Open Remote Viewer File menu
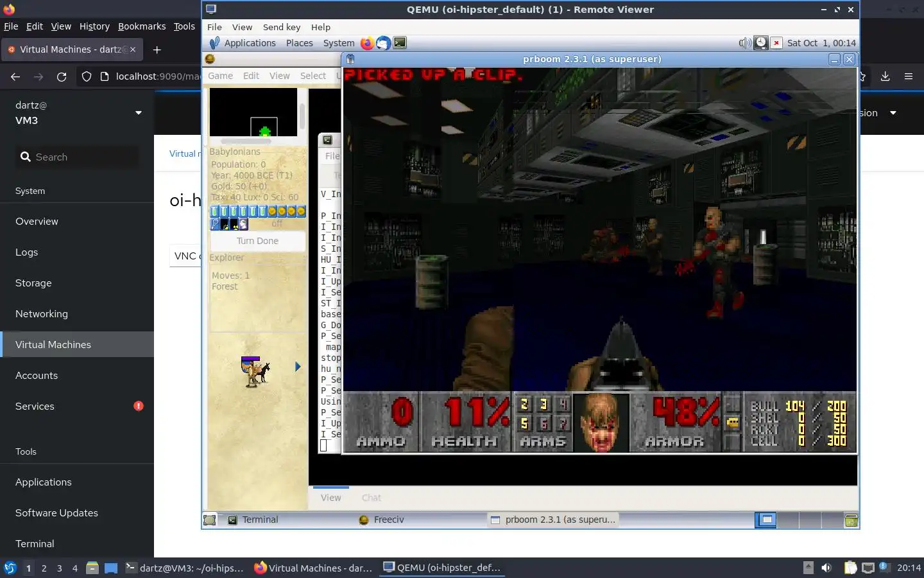The height and width of the screenshot is (578, 924). [x=214, y=27]
